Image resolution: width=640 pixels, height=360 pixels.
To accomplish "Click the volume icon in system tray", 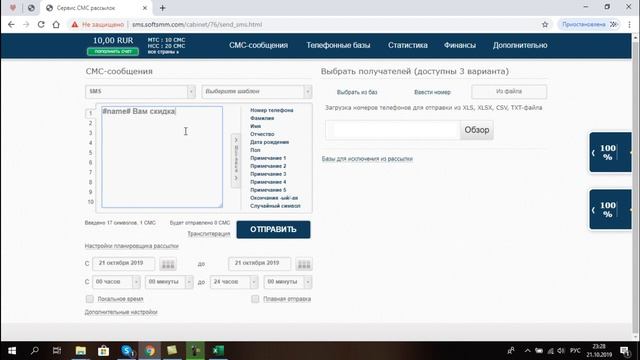I will click(561, 351).
